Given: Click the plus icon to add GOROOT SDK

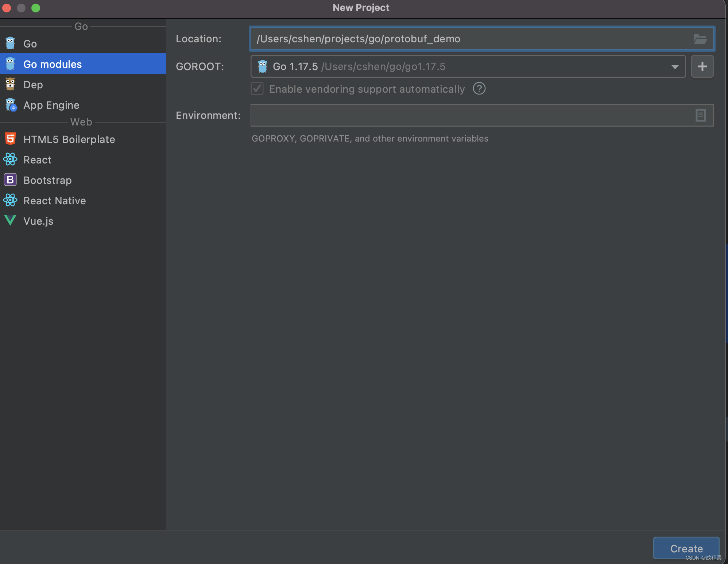Looking at the screenshot, I should [702, 67].
